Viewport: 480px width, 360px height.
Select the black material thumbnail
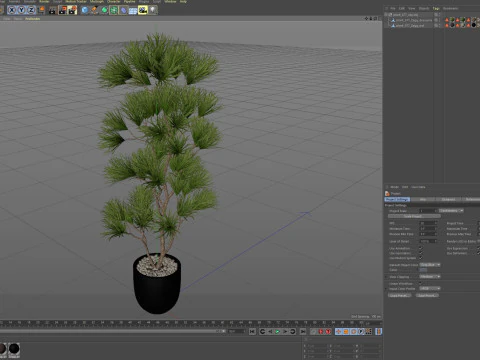(14, 349)
